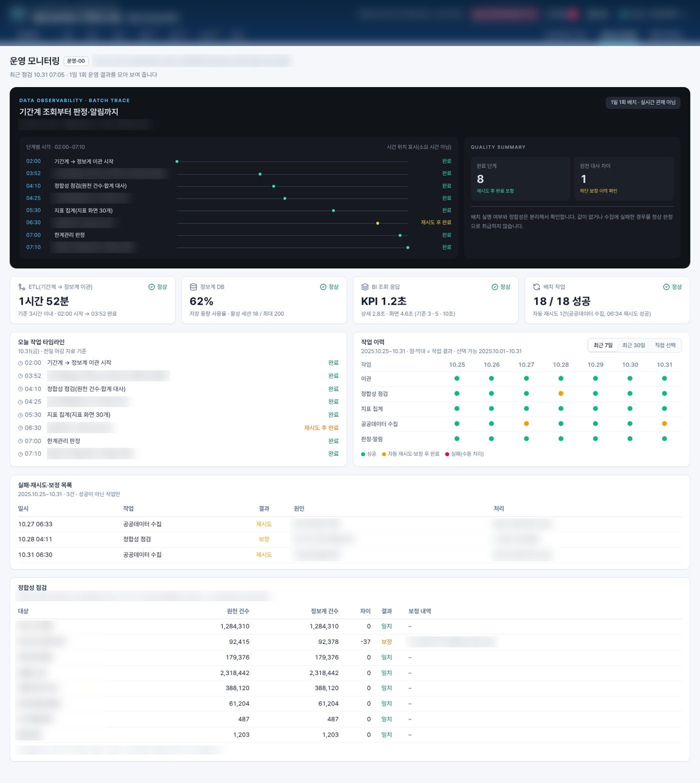Click the 정상 check icon on BI 조회 응답 card
Viewport: 700px width, 783px height.
[494, 287]
